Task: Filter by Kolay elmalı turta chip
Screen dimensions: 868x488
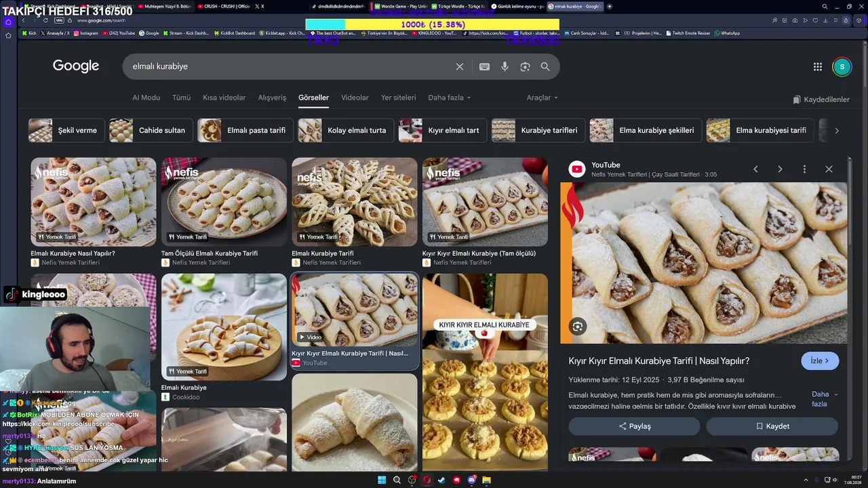Action: tap(346, 130)
